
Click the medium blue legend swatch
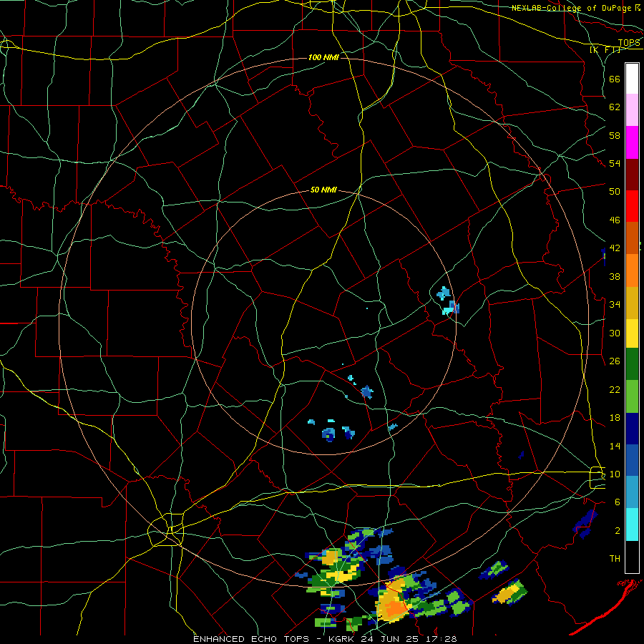[632, 460]
